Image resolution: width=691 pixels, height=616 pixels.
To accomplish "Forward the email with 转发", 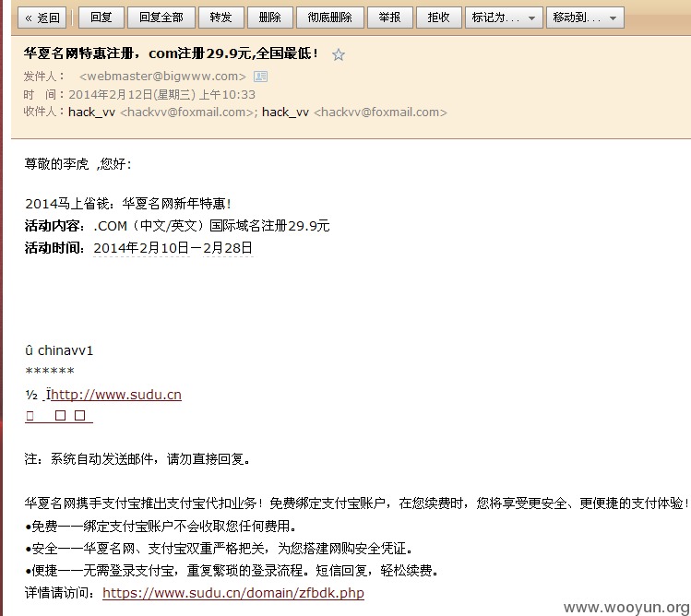I will [220, 18].
